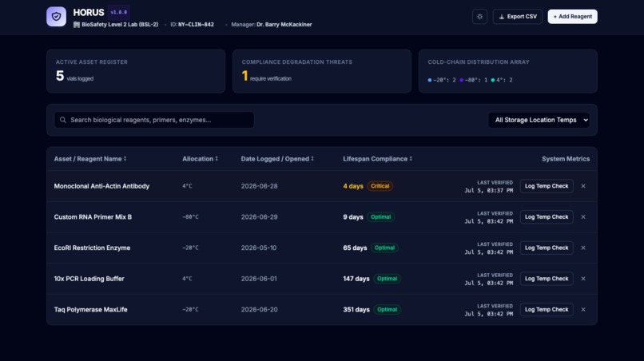Click Jul 5, 03:37 PM last verified time
Screen dimensions: 644x361
coord(489,191)
